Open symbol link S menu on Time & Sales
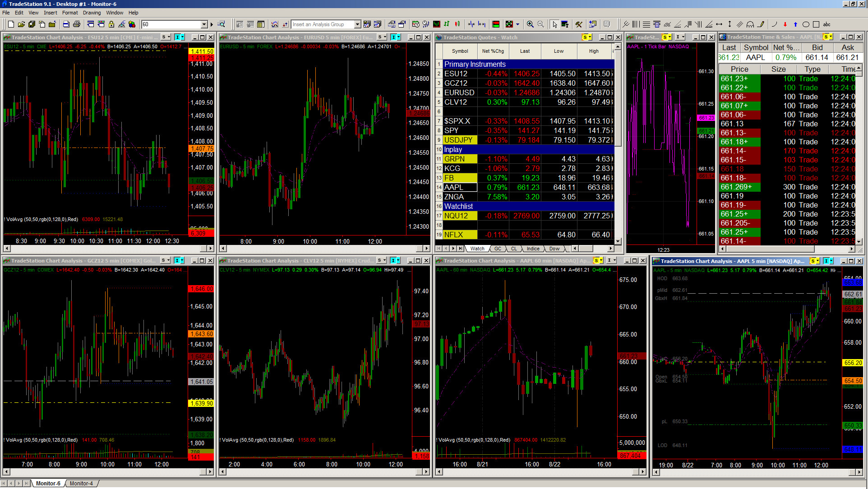 click(x=827, y=37)
